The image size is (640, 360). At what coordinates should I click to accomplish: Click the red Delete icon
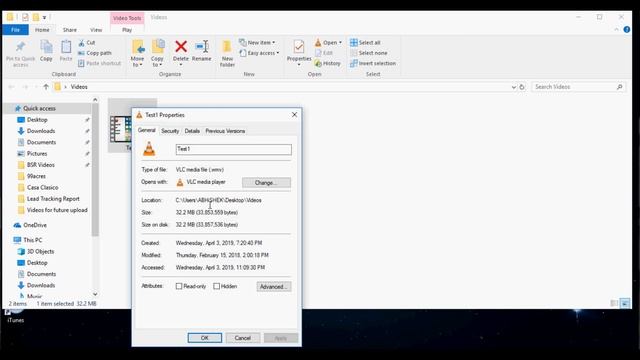(x=181, y=47)
